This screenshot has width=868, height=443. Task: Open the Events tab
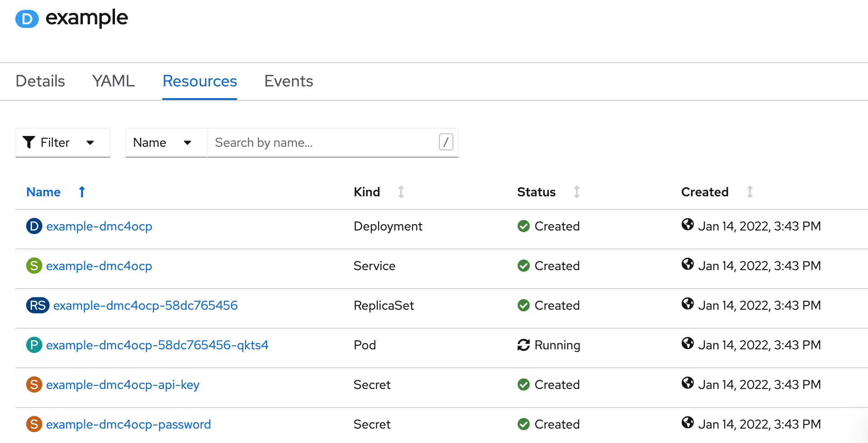pyautogui.click(x=288, y=81)
